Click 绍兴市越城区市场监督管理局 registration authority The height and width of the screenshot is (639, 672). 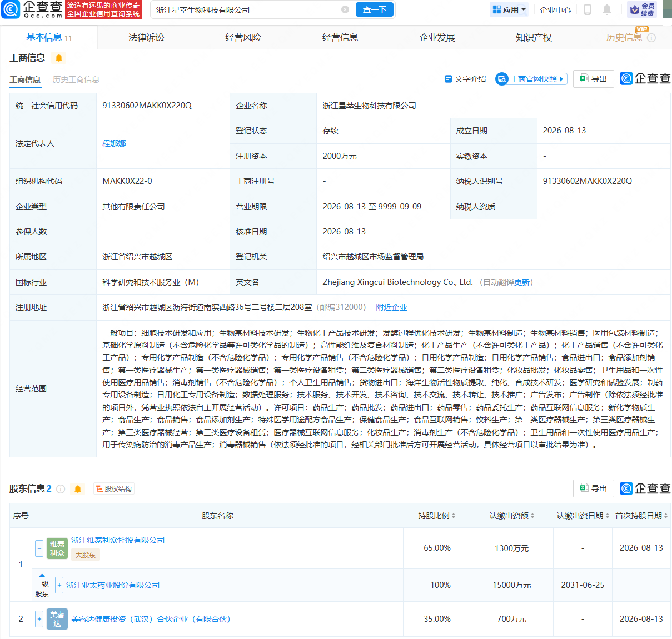point(373,257)
